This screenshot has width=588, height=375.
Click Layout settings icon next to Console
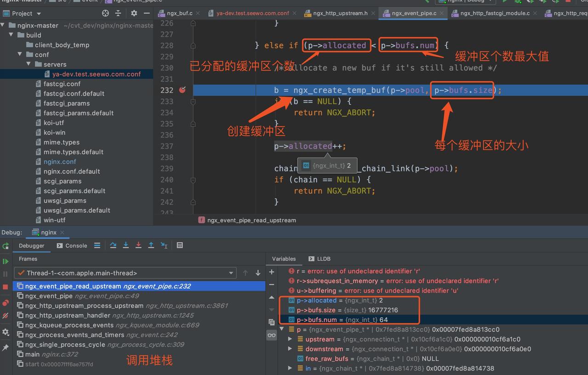(x=97, y=245)
